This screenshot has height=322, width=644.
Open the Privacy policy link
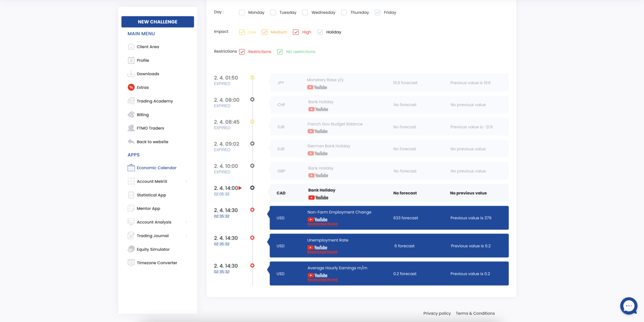[x=437, y=313]
